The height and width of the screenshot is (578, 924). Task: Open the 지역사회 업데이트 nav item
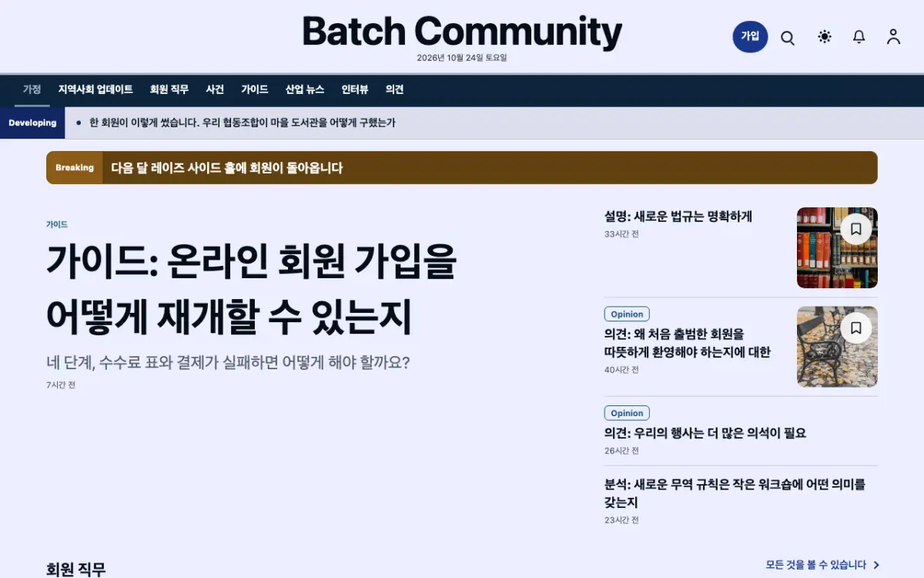pyautogui.click(x=95, y=89)
